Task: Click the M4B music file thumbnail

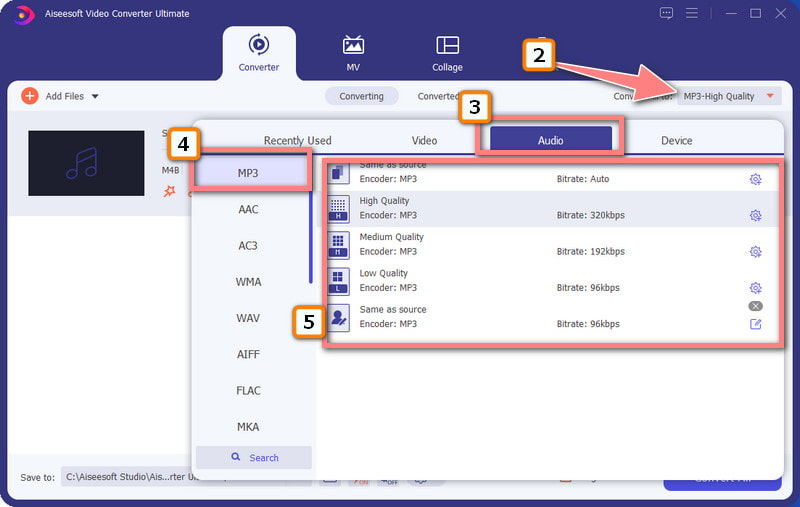Action: (86, 163)
